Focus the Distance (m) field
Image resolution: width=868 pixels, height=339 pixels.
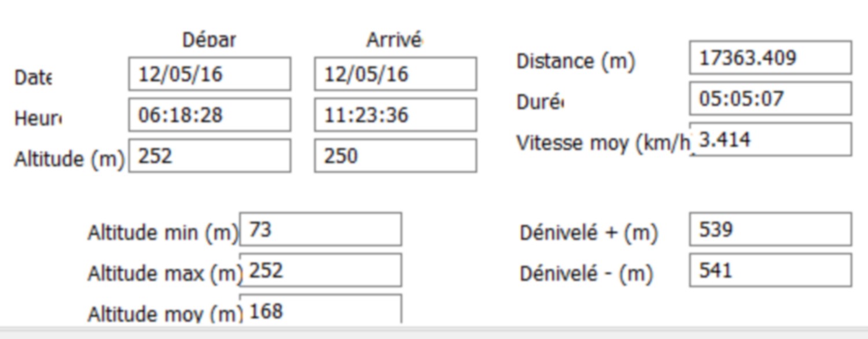771,58
